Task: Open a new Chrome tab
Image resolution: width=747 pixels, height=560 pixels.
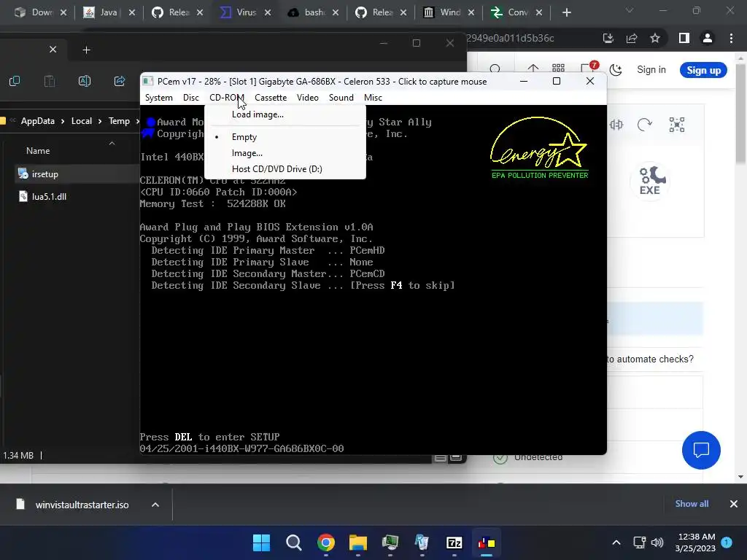Action: [x=566, y=13]
